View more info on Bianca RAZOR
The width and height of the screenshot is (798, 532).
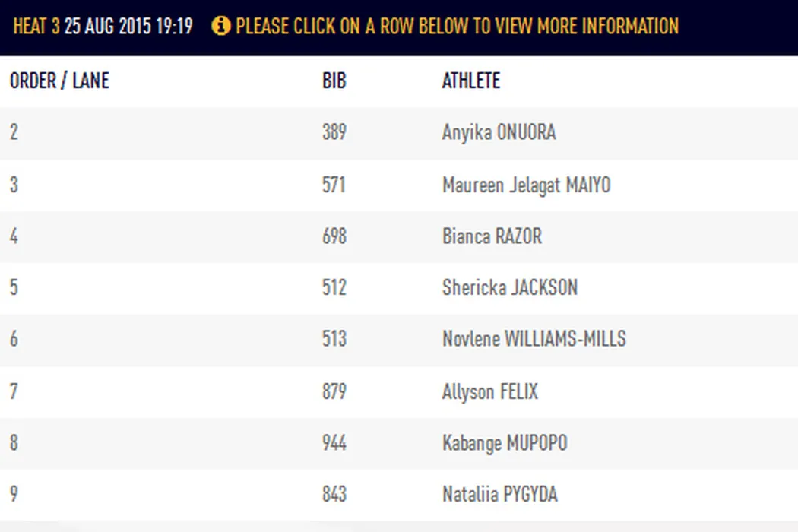pyautogui.click(x=492, y=236)
